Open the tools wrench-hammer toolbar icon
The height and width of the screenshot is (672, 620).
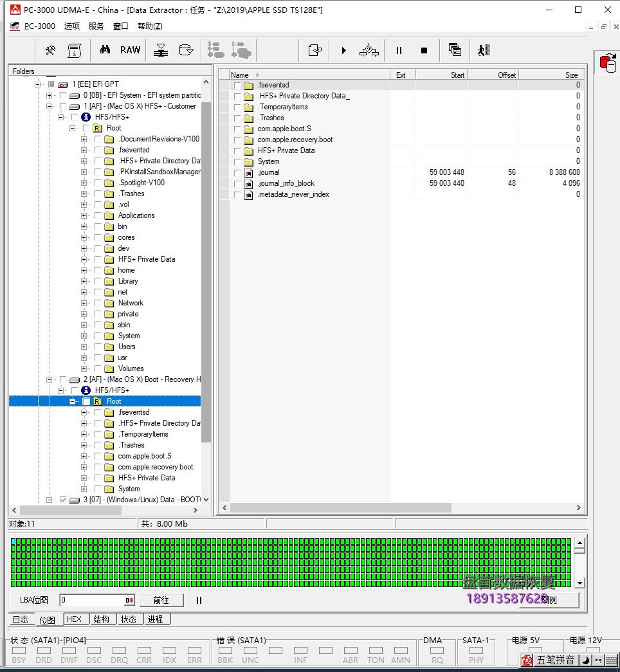pos(50,50)
